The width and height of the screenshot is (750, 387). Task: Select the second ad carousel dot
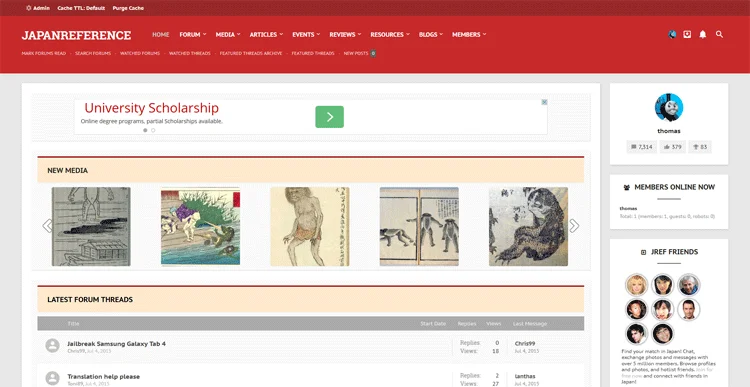click(x=153, y=130)
